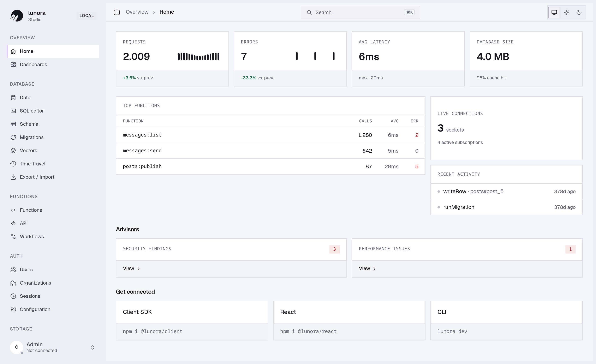Click the 4.0 MB database size value

(493, 56)
